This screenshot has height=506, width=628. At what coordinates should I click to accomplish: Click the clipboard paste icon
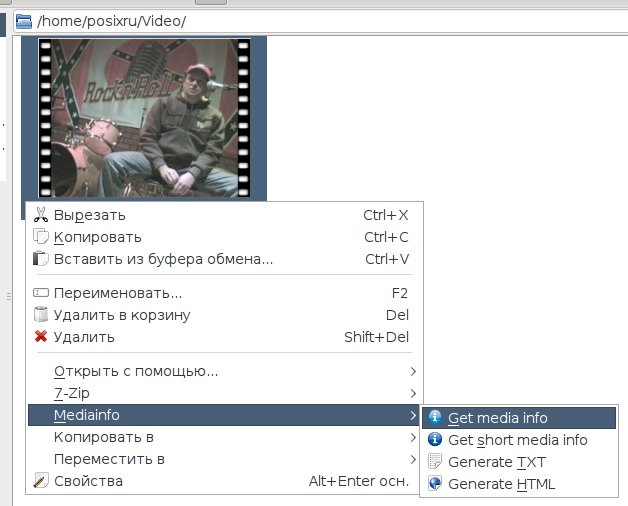40,258
